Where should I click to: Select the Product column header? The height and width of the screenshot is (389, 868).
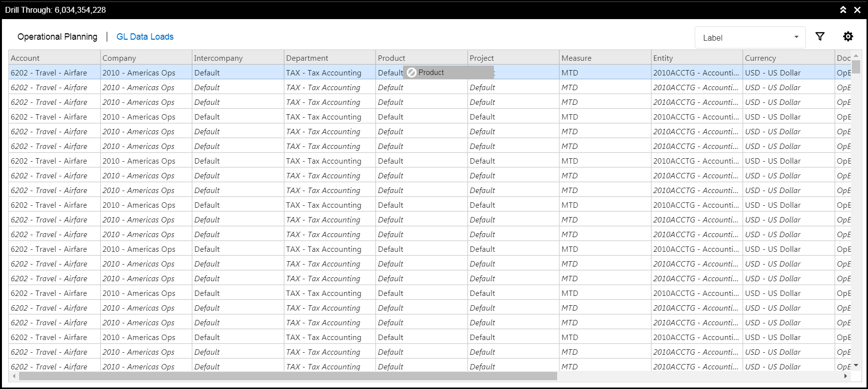click(x=422, y=58)
